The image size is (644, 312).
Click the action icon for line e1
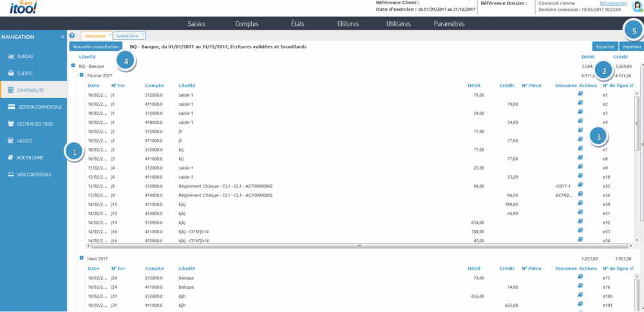tap(580, 94)
